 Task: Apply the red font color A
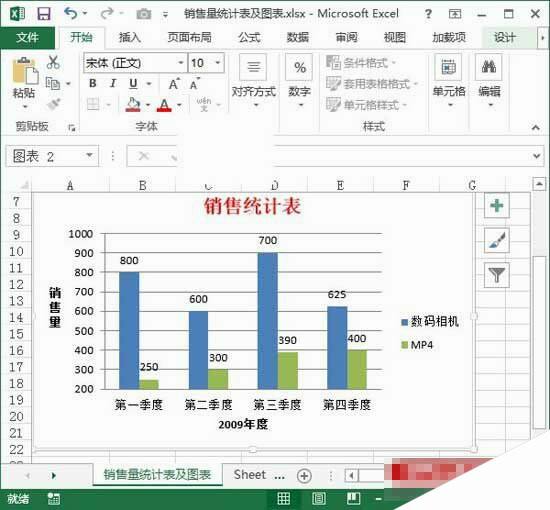(164, 105)
